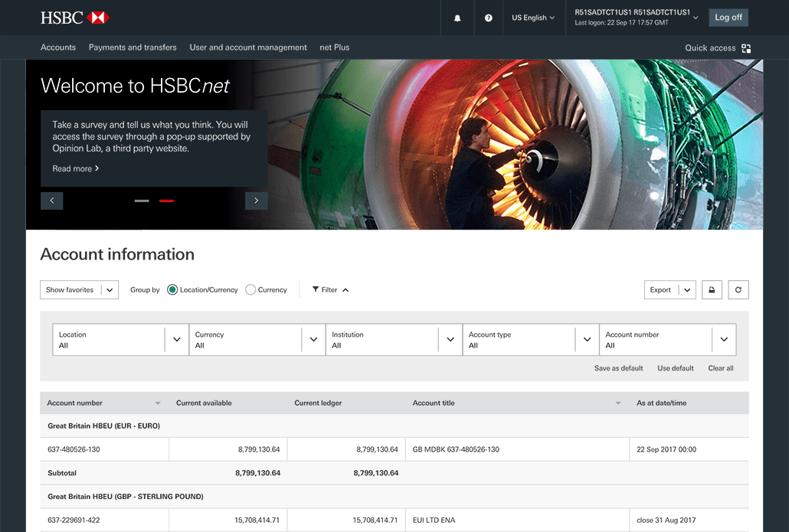Screen dimensions: 789x532
Task: Click EUI LTD ENA account title
Action: pos(434,520)
